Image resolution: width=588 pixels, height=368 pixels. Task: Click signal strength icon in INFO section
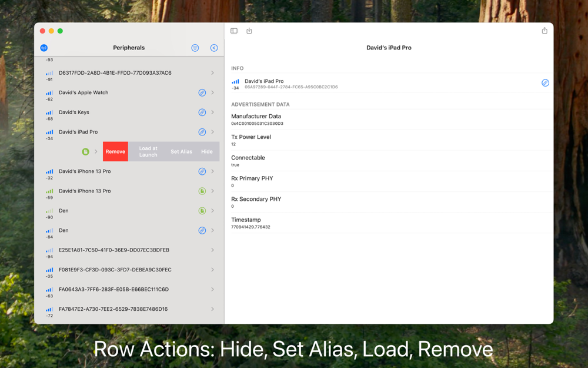pyautogui.click(x=236, y=81)
